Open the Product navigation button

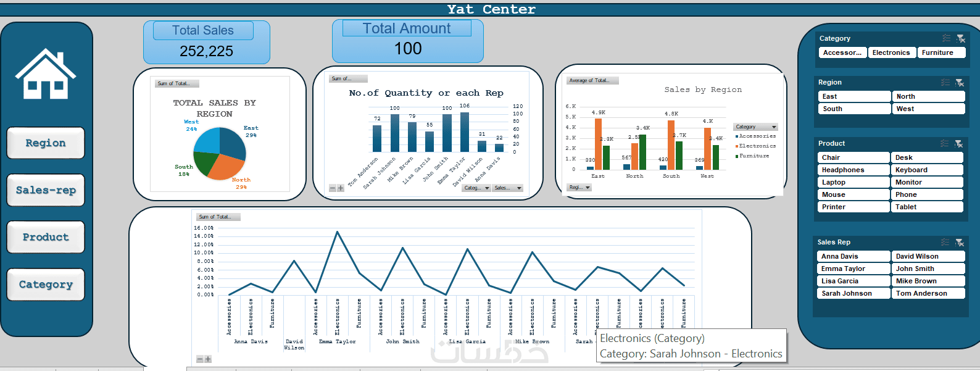pyautogui.click(x=46, y=237)
